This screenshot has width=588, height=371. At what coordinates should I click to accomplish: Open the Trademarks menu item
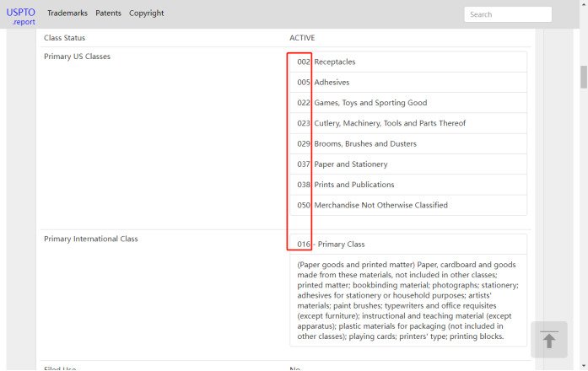pyautogui.click(x=67, y=13)
